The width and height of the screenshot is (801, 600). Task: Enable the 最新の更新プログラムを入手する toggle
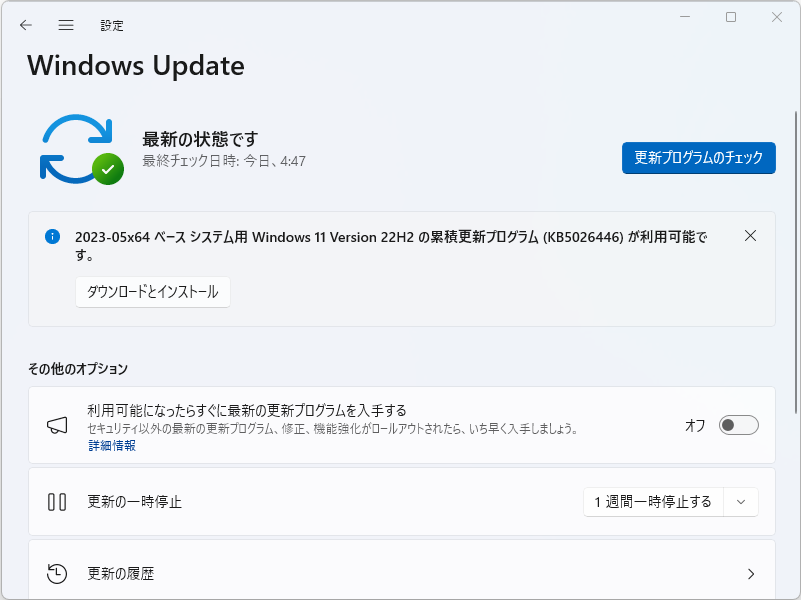pos(738,424)
